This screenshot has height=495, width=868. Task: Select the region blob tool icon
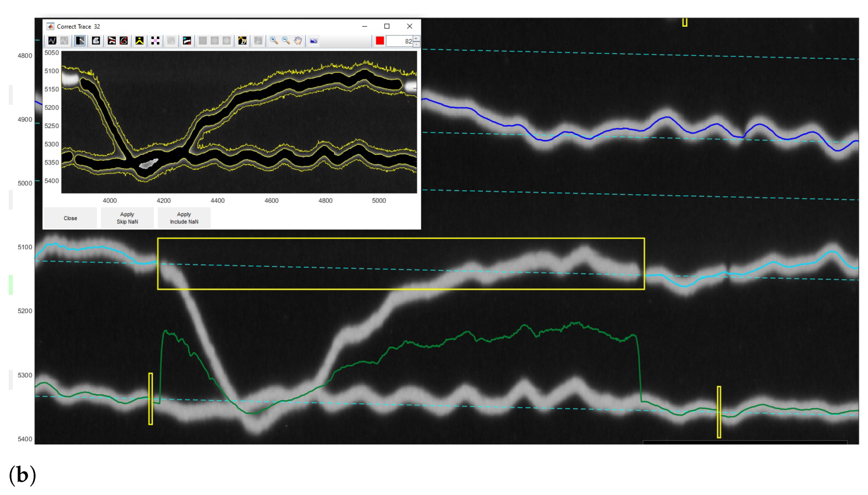click(x=96, y=41)
